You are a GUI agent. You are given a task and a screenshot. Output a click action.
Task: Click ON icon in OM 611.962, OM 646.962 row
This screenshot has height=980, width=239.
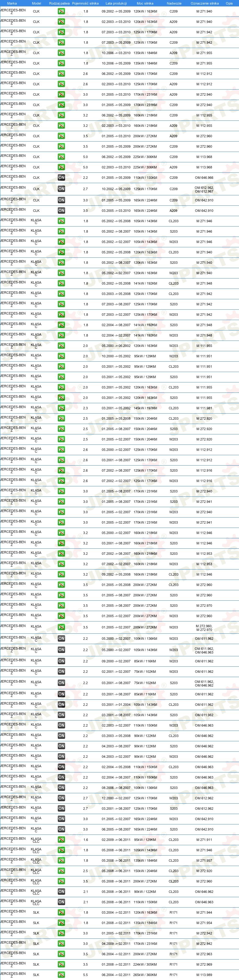[61, 683]
